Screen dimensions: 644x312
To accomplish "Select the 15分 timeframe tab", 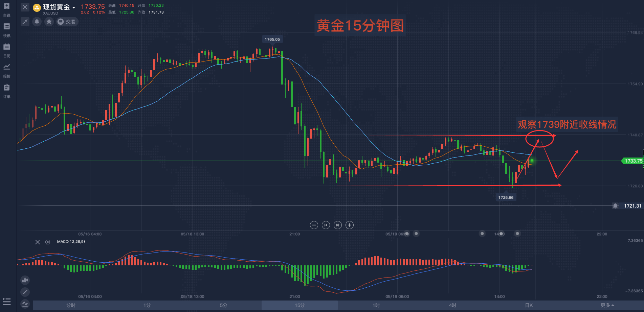I will tap(300, 305).
